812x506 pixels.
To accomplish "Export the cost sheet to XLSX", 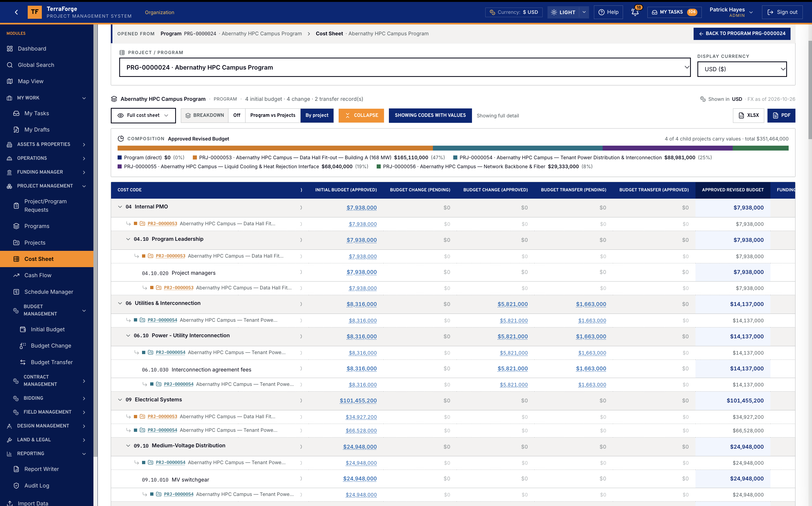I will [748, 115].
